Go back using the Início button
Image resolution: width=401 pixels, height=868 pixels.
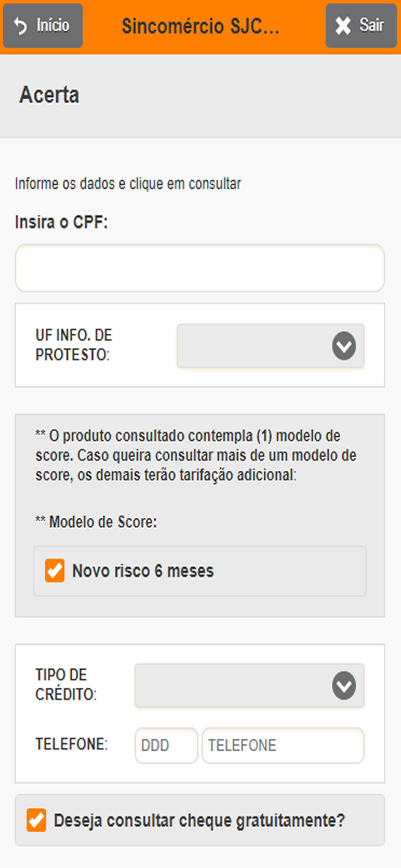[x=43, y=26]
